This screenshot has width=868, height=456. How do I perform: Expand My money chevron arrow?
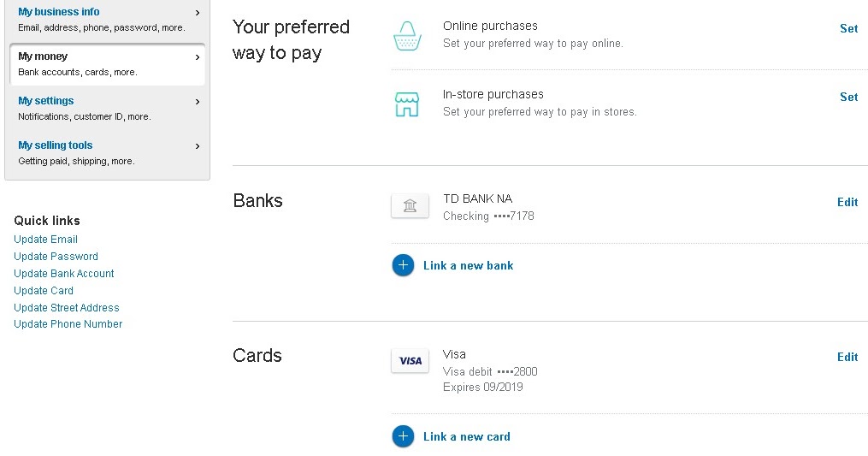(x=198, y=57)
